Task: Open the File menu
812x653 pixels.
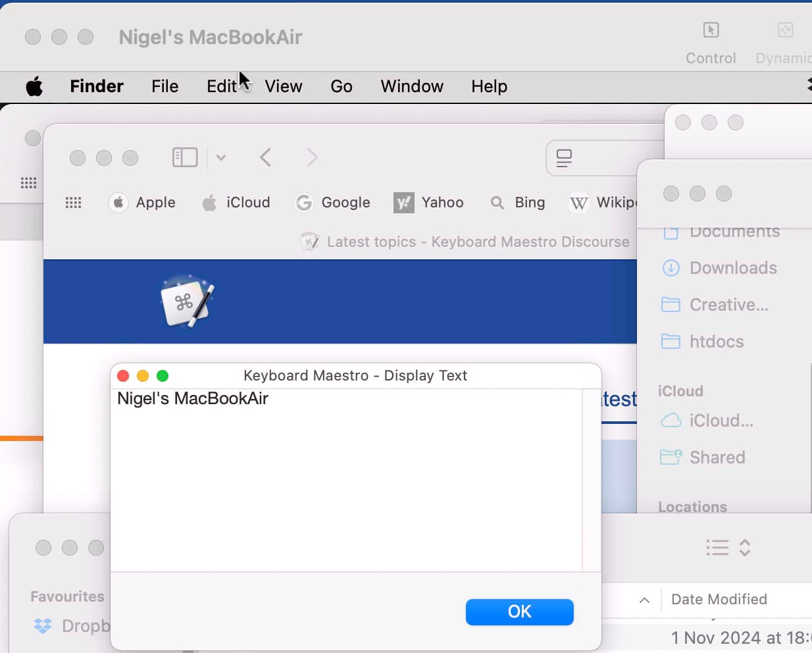Action: pyautogui.click(x=165, y=86)
